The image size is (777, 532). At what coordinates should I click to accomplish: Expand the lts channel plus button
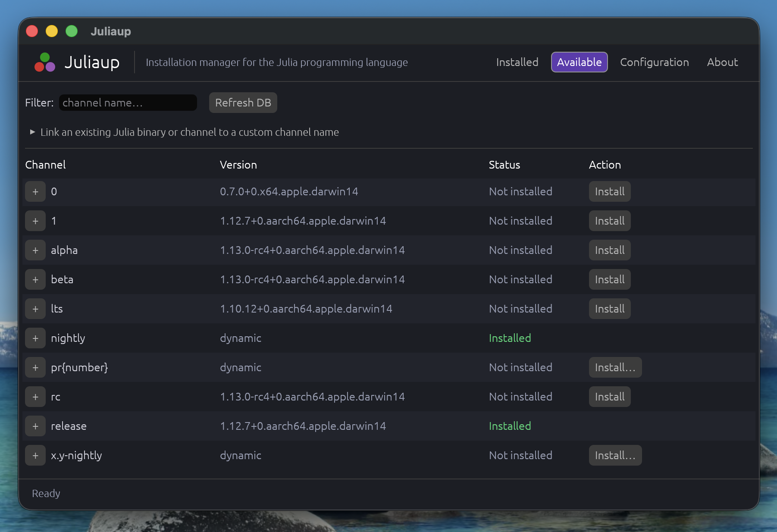[x=35, y=309]
